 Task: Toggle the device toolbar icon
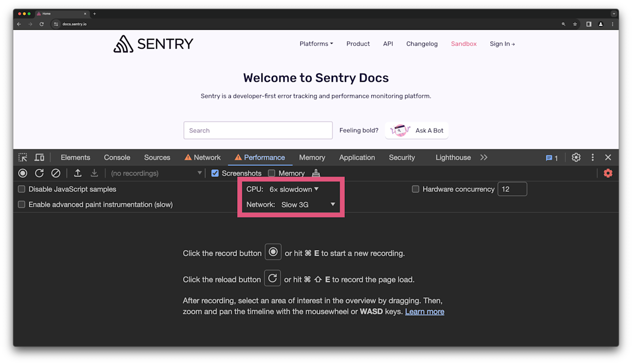[40, 157]
